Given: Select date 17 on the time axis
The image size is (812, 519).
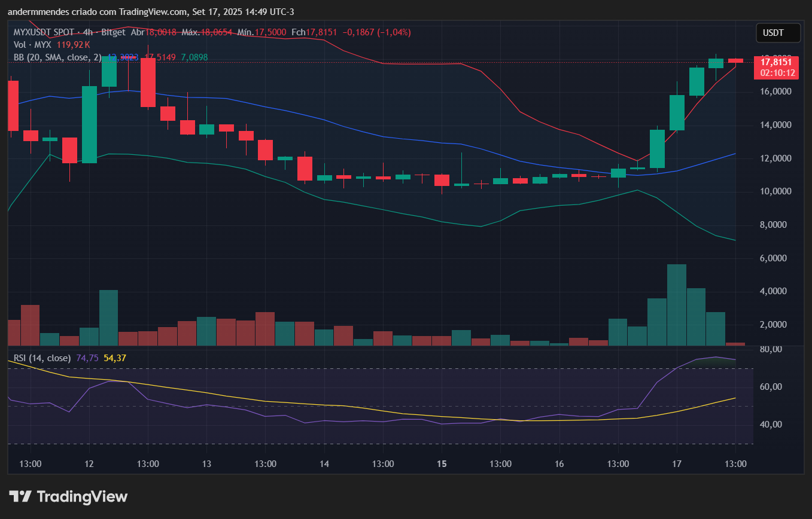Looking at the screenshot, I should coord(677,464).
